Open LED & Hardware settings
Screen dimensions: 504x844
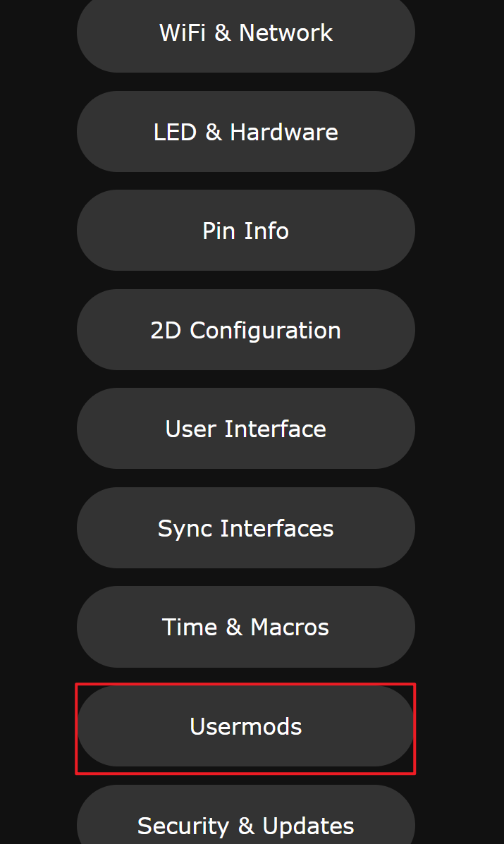(246, 132)
